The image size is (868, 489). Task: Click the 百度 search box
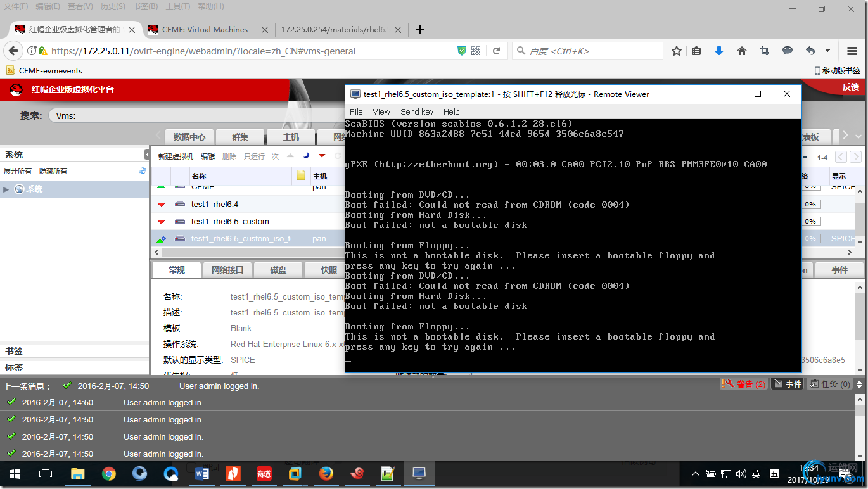click(587, 51)
